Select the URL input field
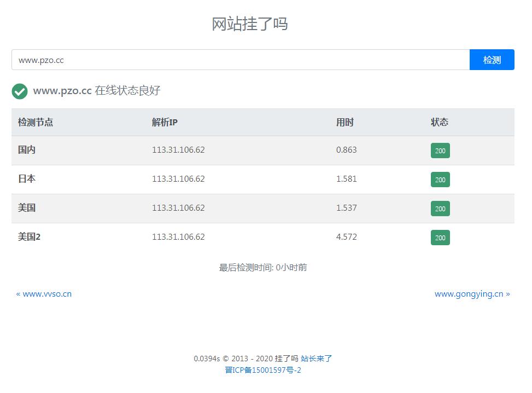Viewport: 532px width, 393px height. (241, 60)
